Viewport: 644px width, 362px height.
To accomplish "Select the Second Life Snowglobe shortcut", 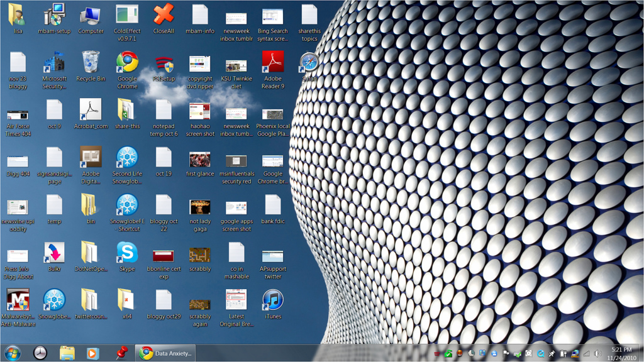I will (x=127, y=165).
